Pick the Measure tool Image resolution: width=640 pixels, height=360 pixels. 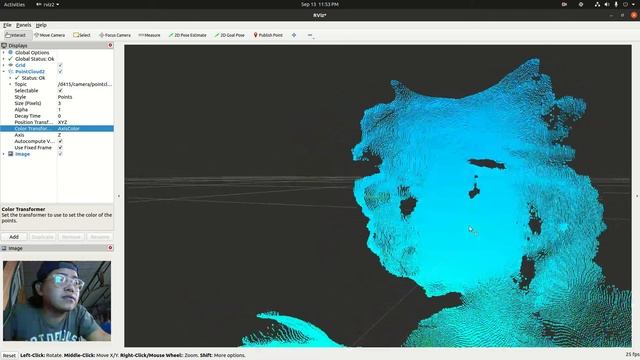pos(149,35)
